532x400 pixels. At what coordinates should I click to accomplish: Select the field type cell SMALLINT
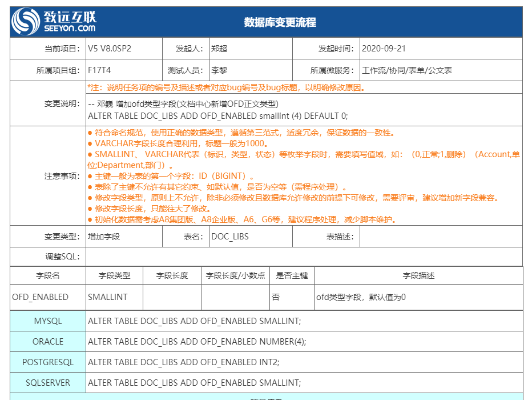coord(114,297)
